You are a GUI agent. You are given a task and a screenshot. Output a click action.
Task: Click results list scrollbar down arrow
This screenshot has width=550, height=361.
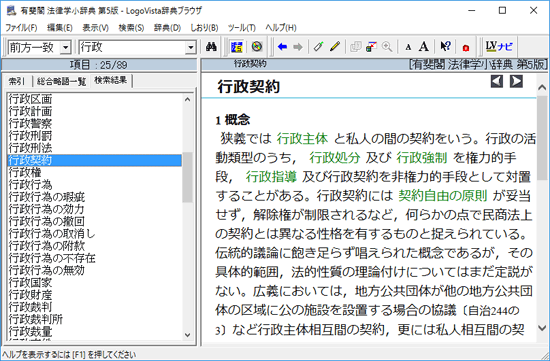[188, 335]
